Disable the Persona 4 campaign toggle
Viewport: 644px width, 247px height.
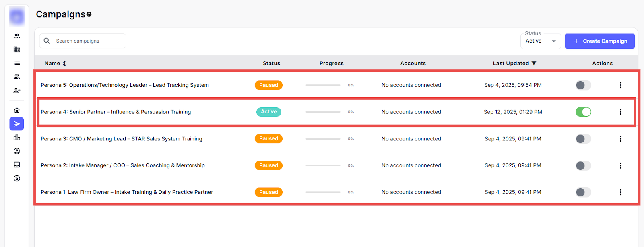[x=583, y=112]
